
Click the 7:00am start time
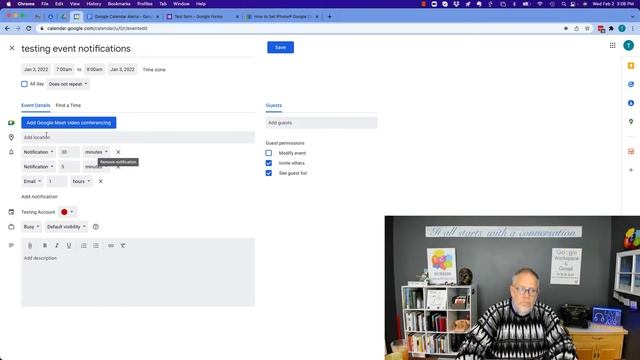(x=64, y=69)
